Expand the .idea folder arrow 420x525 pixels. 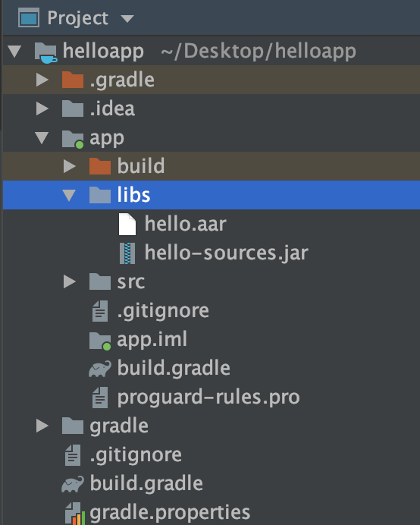[42, 108]
